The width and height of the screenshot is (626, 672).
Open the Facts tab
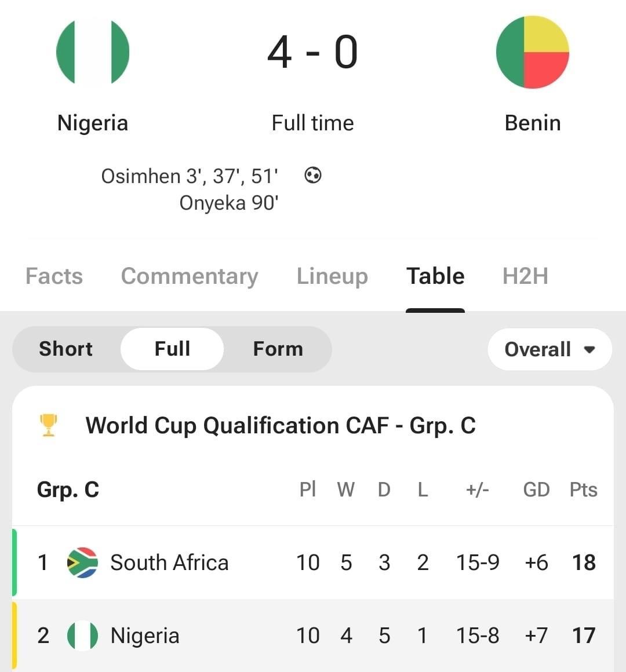coord(54,276)
